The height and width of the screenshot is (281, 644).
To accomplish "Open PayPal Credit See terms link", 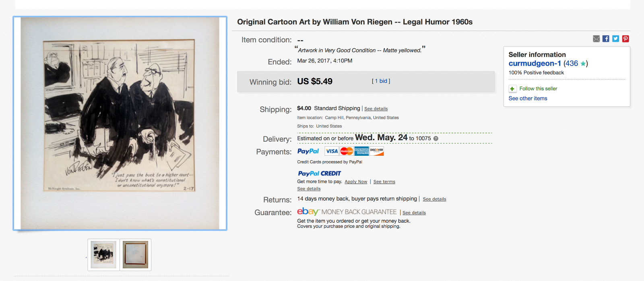I will tap(384, 182).
